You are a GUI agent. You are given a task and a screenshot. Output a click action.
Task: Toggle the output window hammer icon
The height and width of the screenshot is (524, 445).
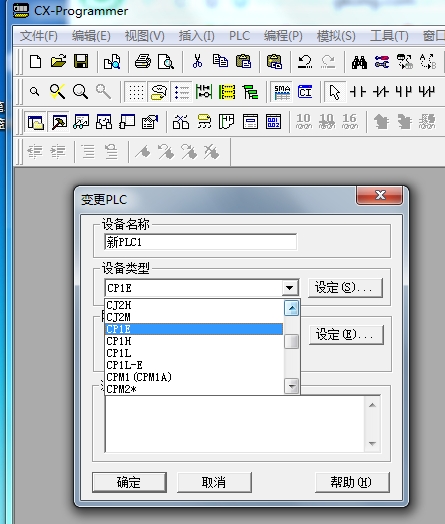(x=59, y=122)
